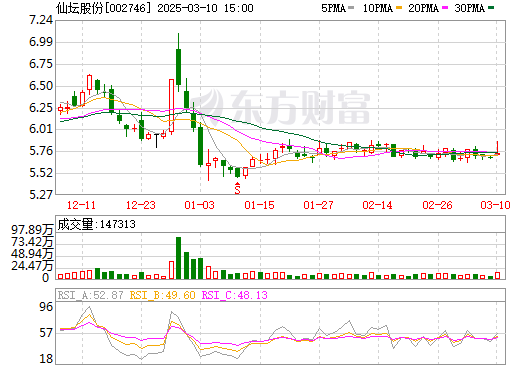This screenshot has height=365, width=520.
Task: Click the 96 RSI axis label
Action: click(46, 307)
